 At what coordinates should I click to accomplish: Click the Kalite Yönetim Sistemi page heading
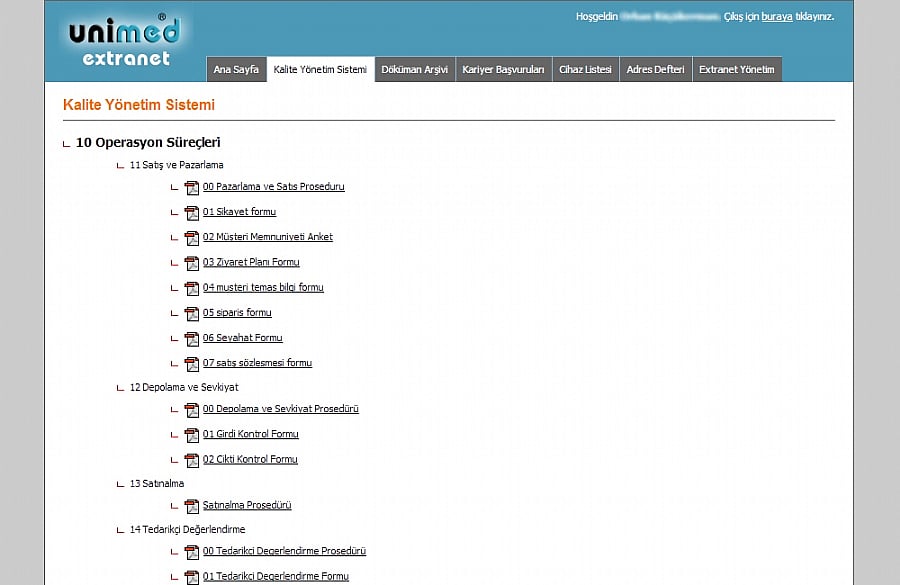pyautogui.click(x=139, y=105)
